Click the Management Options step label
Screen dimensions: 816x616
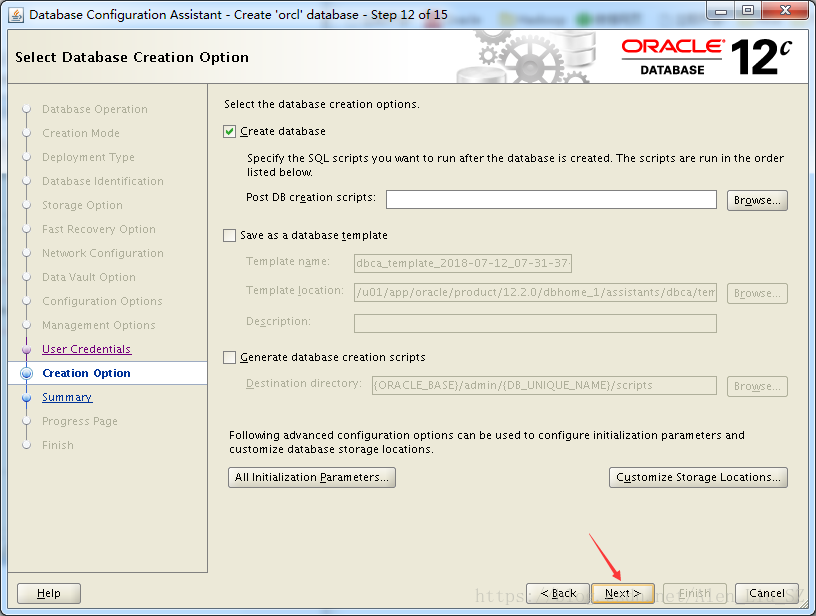point(99,325)
